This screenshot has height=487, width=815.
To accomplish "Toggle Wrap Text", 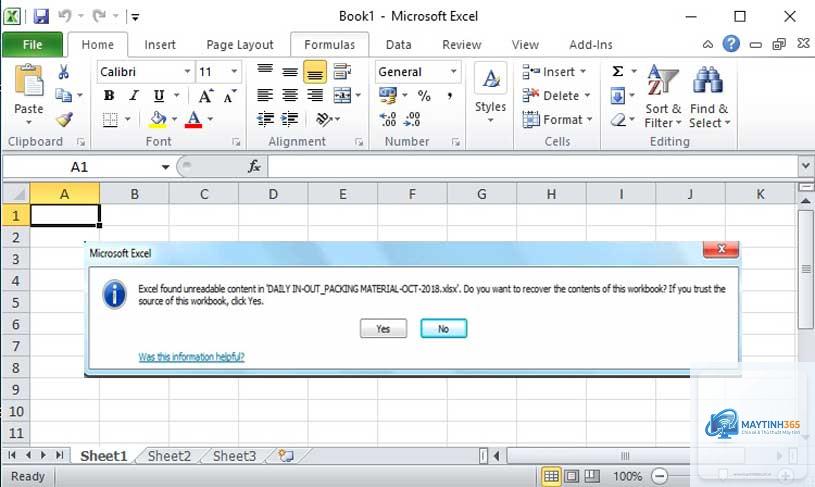I will click(x=342, y=71).
